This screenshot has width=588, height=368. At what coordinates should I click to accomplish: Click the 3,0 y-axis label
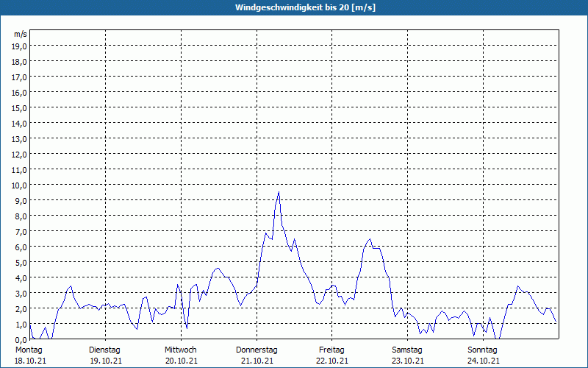point(21,293)
